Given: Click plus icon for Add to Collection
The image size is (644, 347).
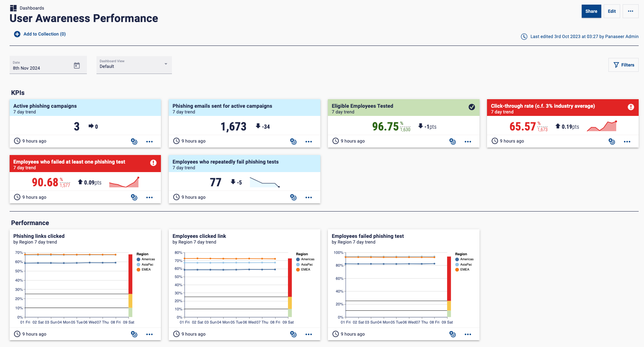Looking at the screenshot, I should [x=17, y=34].
